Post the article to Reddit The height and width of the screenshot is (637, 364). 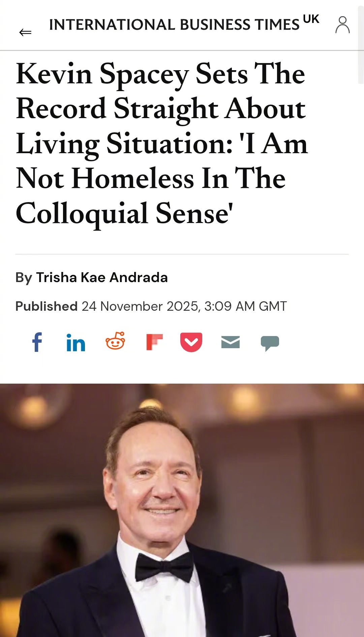click(115, 341)
